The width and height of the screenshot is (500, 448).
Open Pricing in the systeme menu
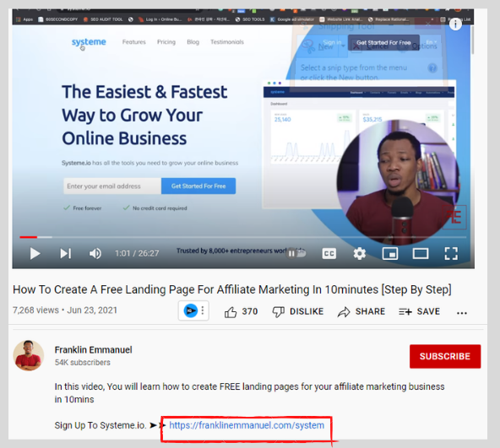pyautogui.click(x=166, y=41)
